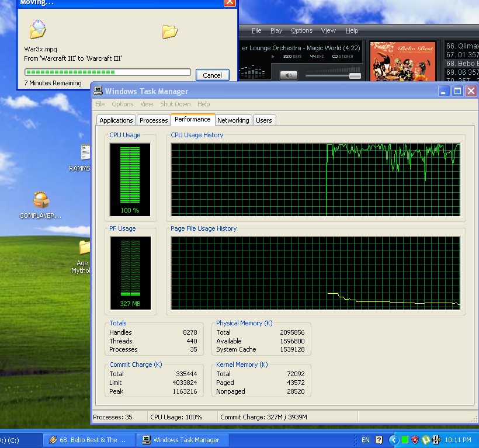The height and width of the screenshot is (448, 479).
Task: Select playlist entry '68. Bebo'
Action: coord(462,64)
